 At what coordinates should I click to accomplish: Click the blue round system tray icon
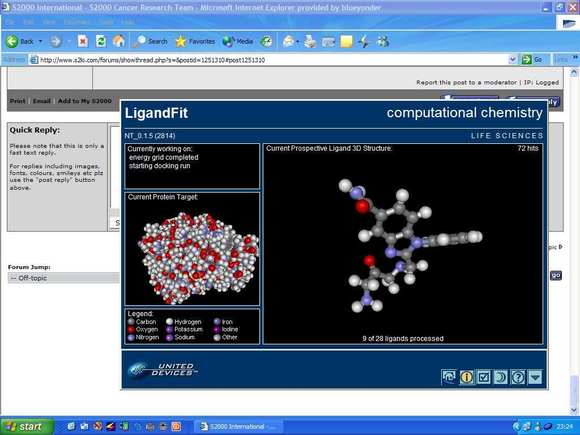[549, 427]
